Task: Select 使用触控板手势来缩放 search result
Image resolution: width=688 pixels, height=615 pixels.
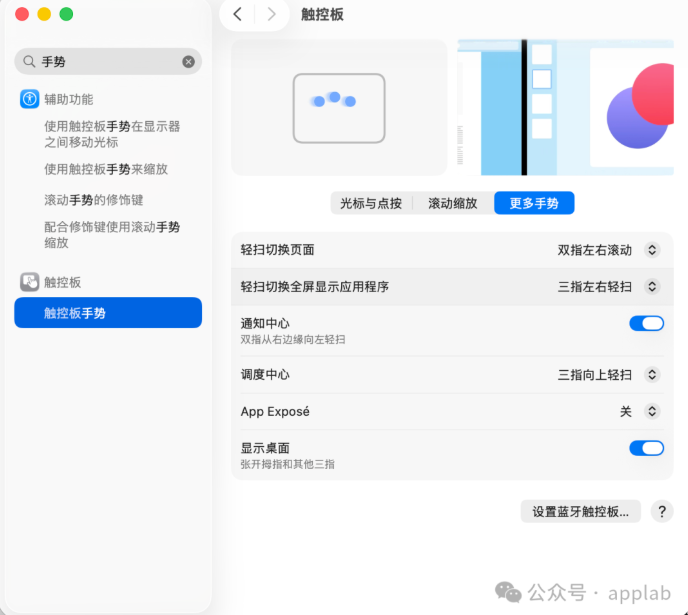Action: click(106, 169)
